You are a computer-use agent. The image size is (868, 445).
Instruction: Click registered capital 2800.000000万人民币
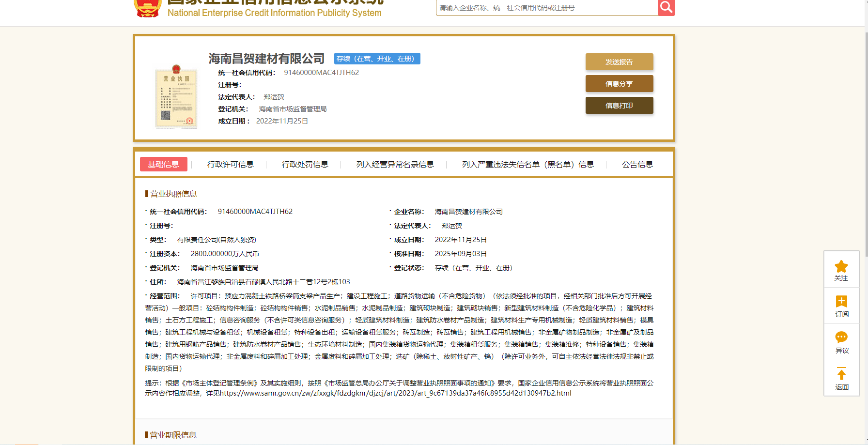(225, 254)
